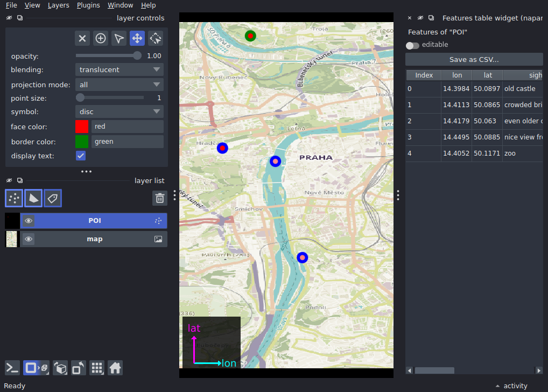Toggle grid mode button
Viewport: 548px width, 392px height.
click(97, 368)
